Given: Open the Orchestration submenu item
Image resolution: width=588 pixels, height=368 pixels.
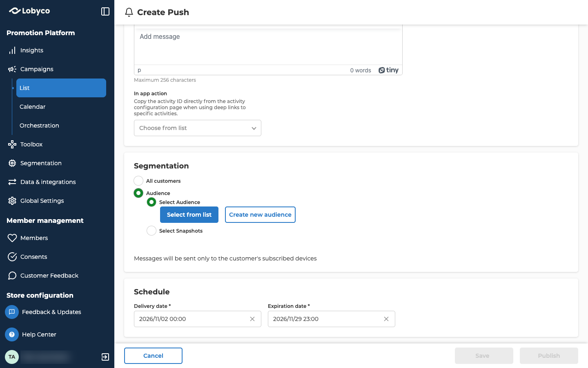Looking at the screenshot, I should [x=61, y=126].
